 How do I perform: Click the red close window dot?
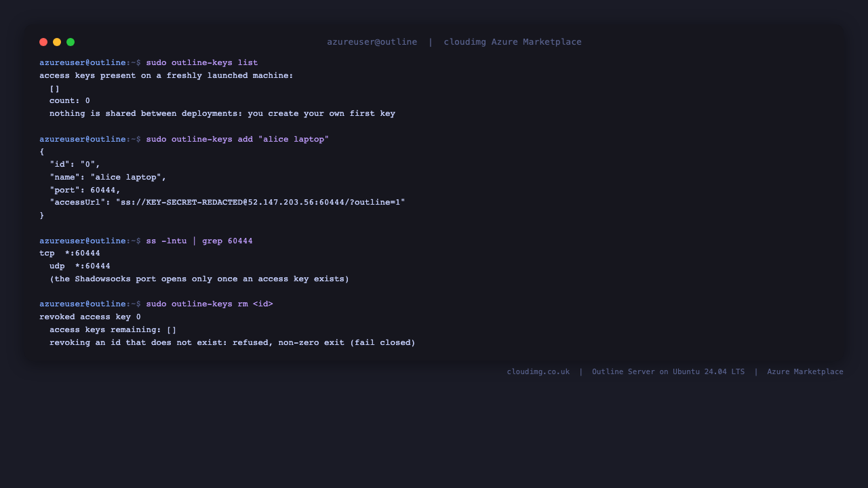click(43, 42)
